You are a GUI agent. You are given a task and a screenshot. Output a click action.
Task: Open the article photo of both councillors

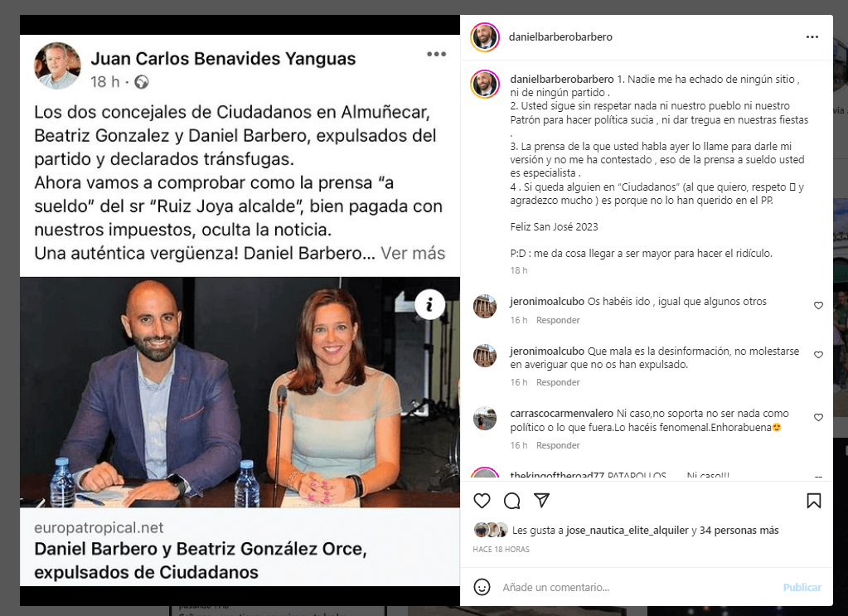pos(240,392)
